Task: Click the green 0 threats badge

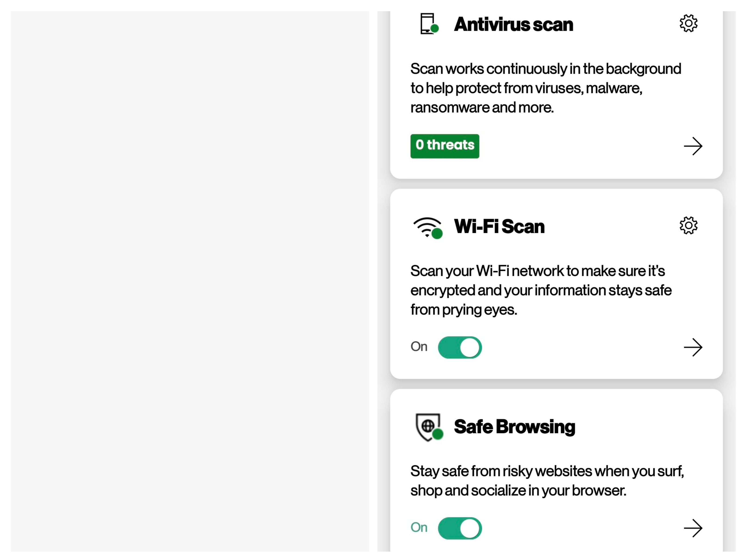Action: pyautogui.click(x=445, y=146)
